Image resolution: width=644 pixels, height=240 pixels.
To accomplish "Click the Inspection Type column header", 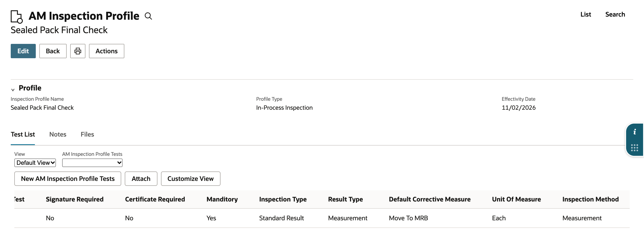I will click(283, 199).
